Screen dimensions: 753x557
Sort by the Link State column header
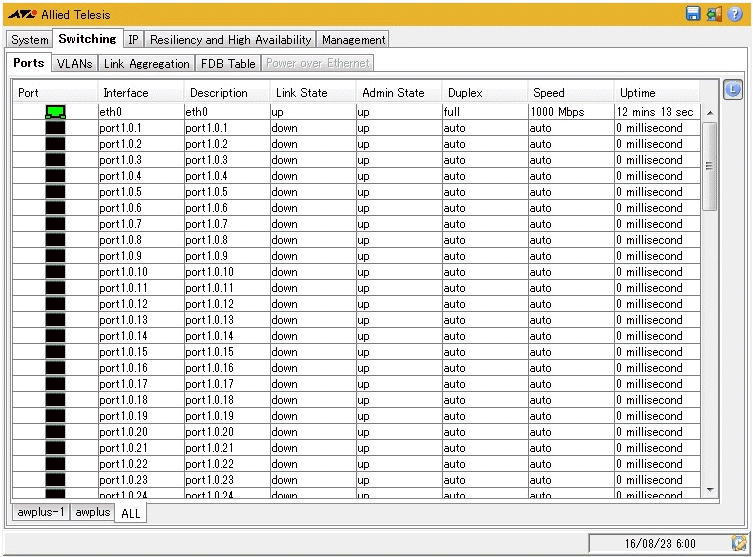313,93
